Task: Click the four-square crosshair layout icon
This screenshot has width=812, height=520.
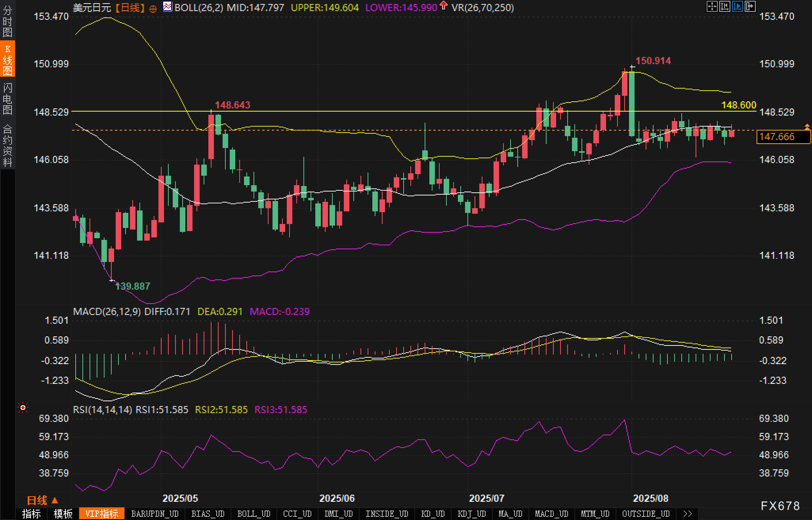Action: (712, 6)
